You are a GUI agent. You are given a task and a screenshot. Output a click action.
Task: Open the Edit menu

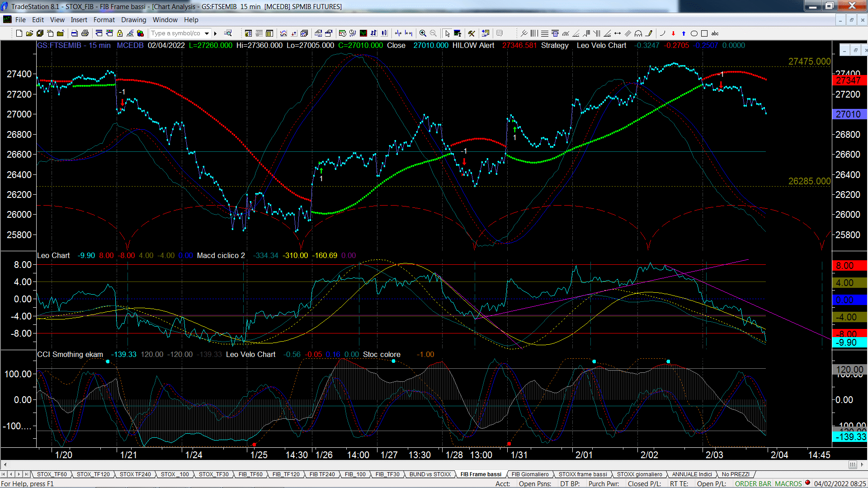coord(38,20)
